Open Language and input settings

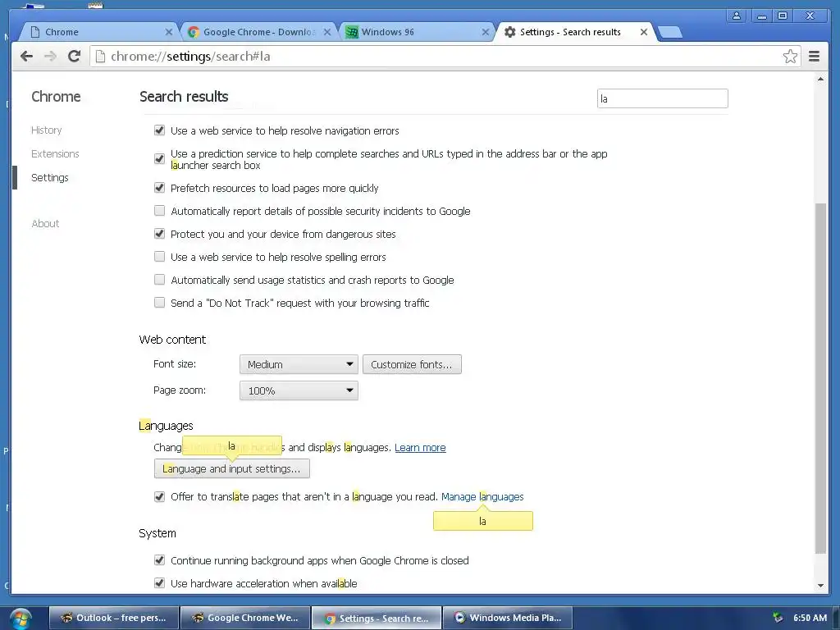tap(231, 468)
